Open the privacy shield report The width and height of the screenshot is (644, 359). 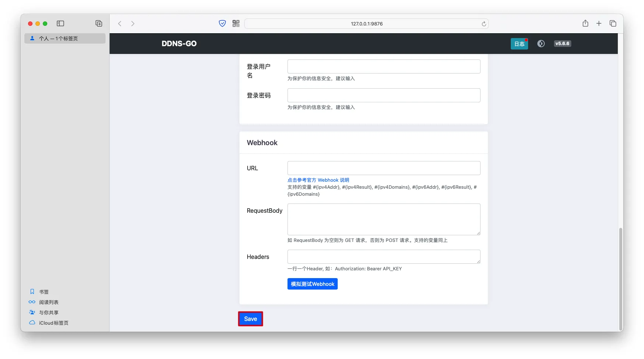[222, 24]
